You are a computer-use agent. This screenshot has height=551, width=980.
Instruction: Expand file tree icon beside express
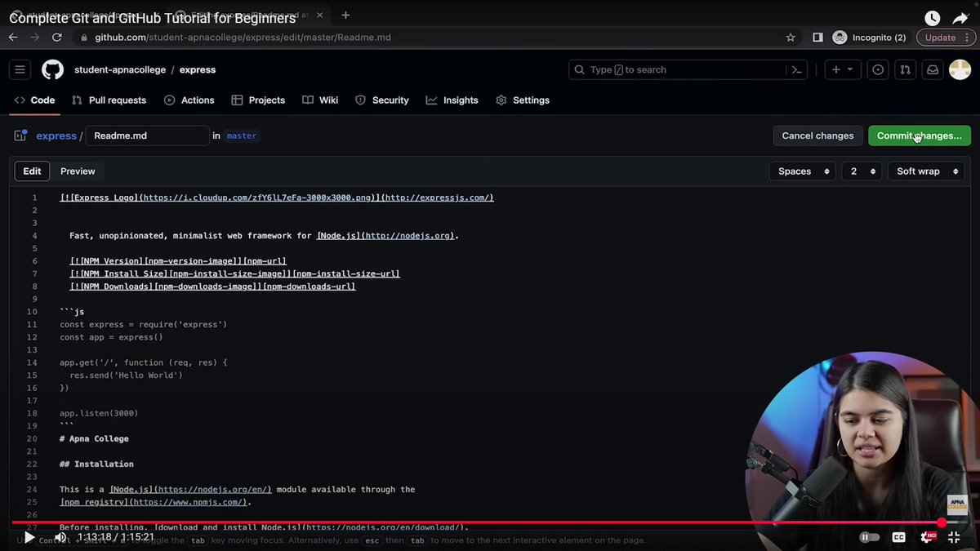tap(20, 136)
